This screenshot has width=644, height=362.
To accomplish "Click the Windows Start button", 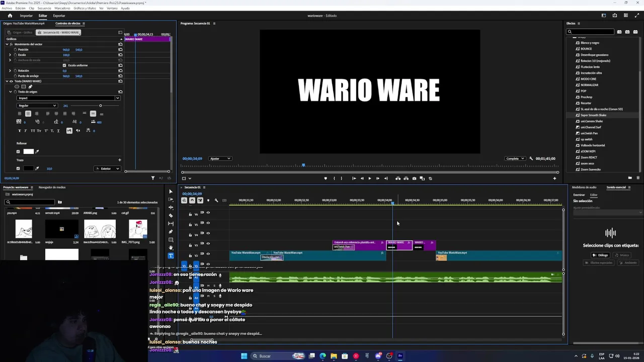I will [x=244, y=356].
